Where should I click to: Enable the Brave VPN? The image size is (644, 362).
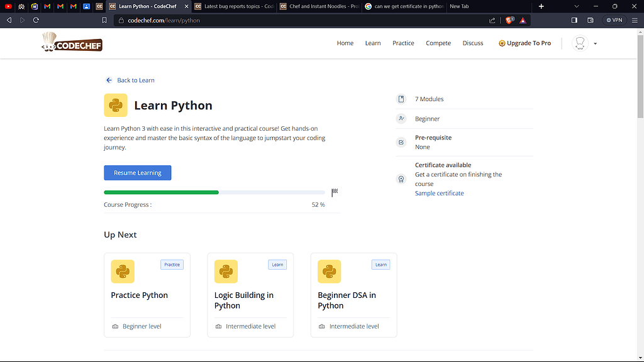pyautogui.click(x=613, y=20)
